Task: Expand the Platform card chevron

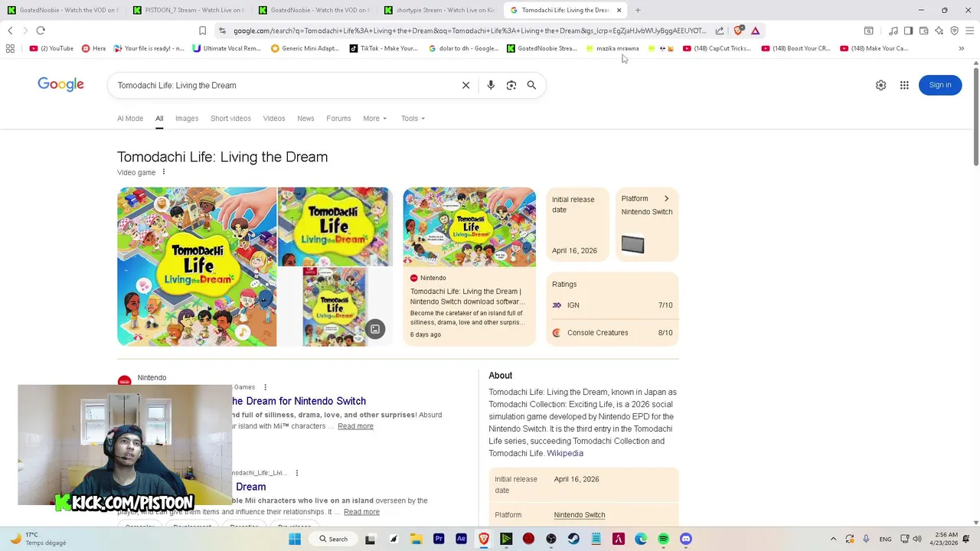Action: tap(666, 199)
